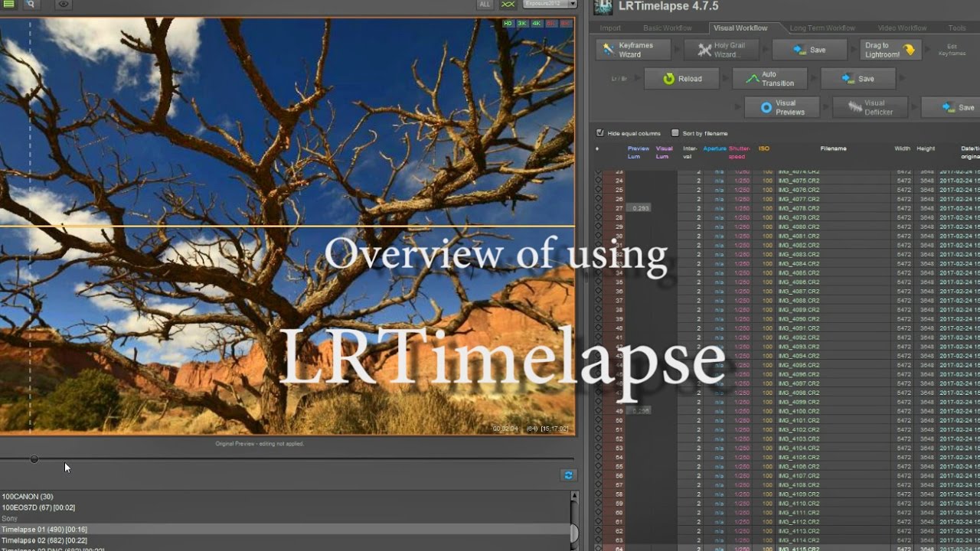Select the 3K resolution badge
The width and height of the screenshot is (980, 551).
tap(522, 24)
